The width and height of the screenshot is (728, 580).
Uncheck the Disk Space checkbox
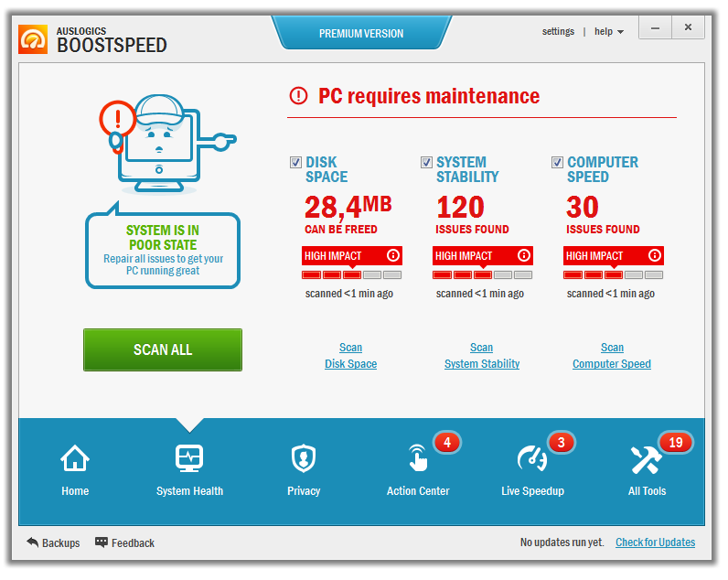point(296,163)
